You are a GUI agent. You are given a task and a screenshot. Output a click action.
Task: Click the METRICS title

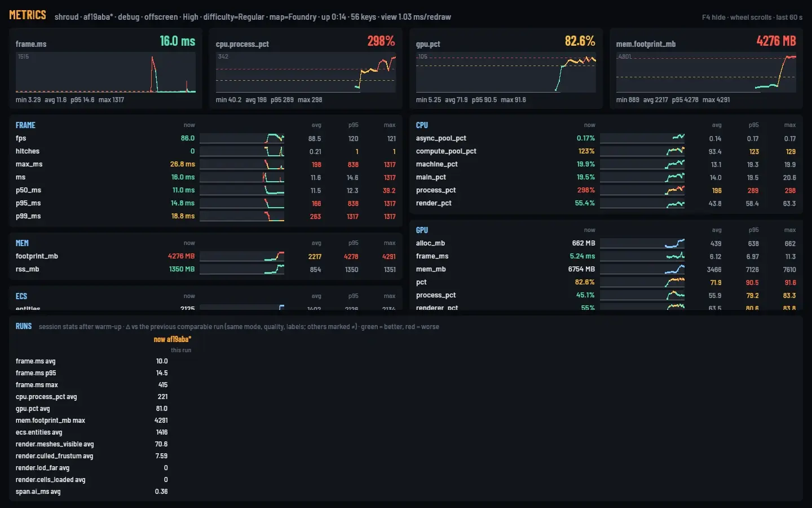click(x=28, y=15)
